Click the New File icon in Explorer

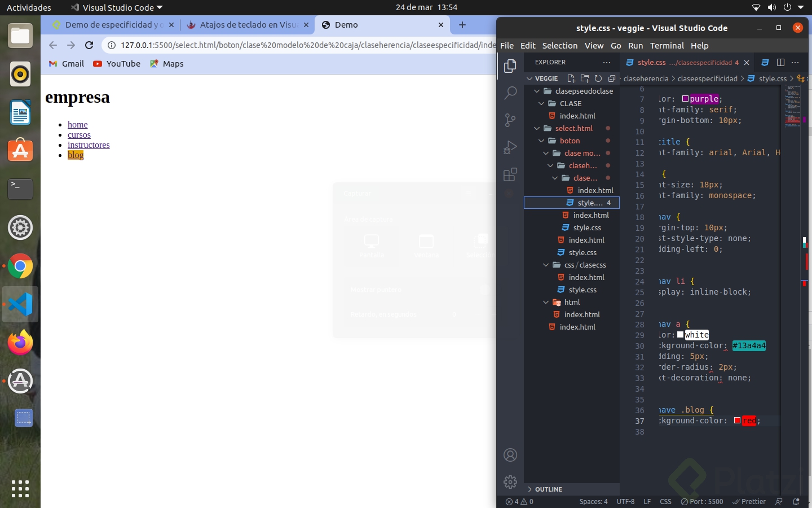tap(571, 78)
